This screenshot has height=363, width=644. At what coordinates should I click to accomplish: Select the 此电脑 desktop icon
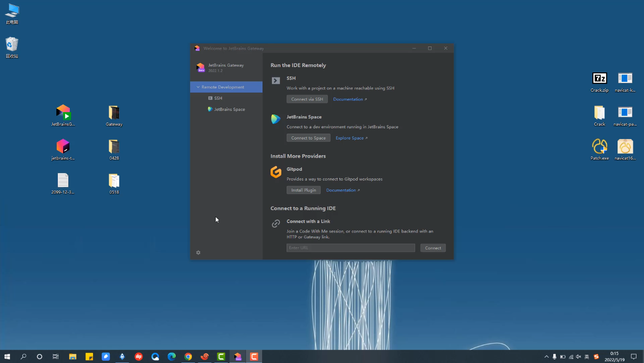pos(12,13)
